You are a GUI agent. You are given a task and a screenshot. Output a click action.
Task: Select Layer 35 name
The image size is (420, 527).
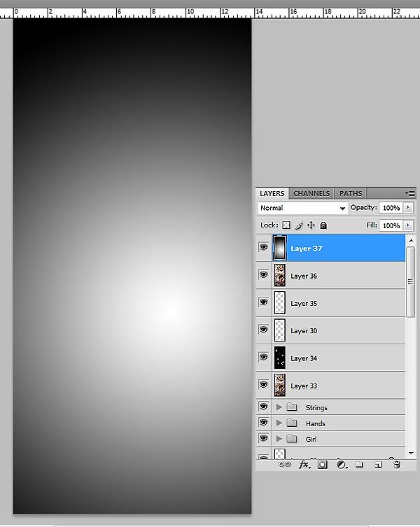click(304, 304)
